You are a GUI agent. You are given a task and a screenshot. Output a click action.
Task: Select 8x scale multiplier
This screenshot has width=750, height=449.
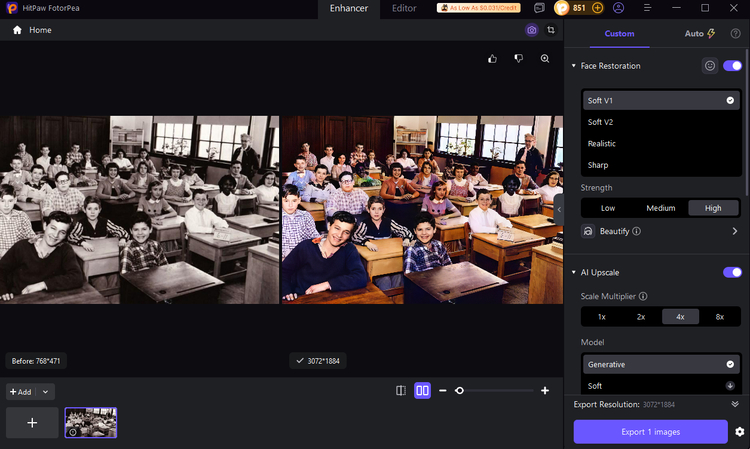point(719,317)
